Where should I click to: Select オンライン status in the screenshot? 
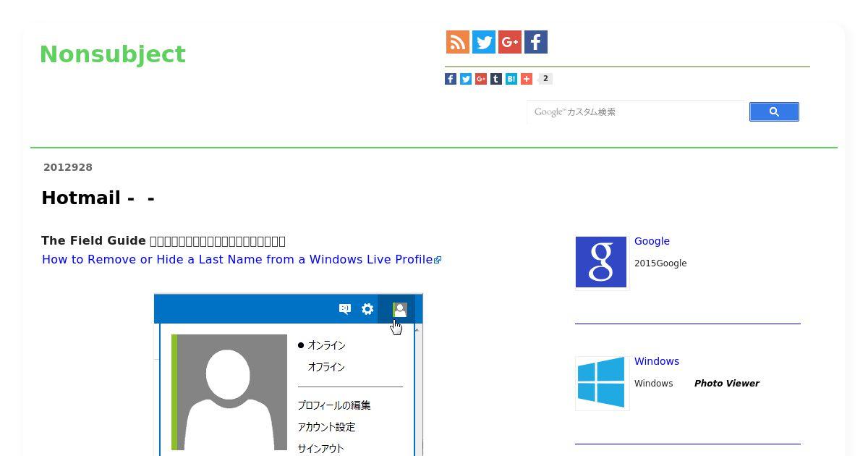click(x=326, y=345)
